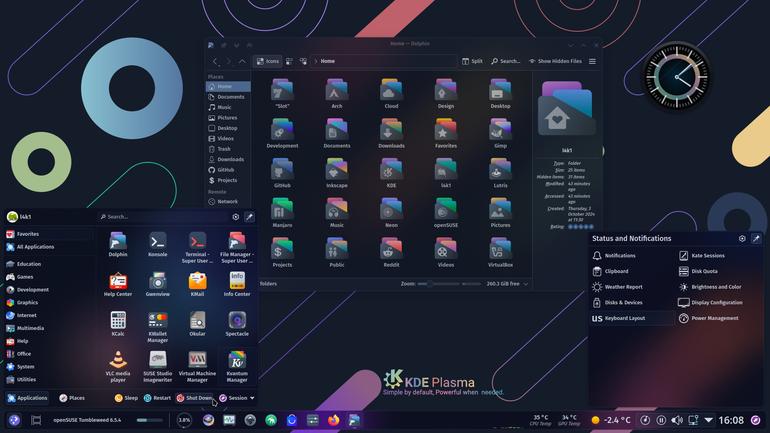Viewport: 770px width, 433px height.
Task: Open the Utilities category in launcher
Action: pos(48,379)
